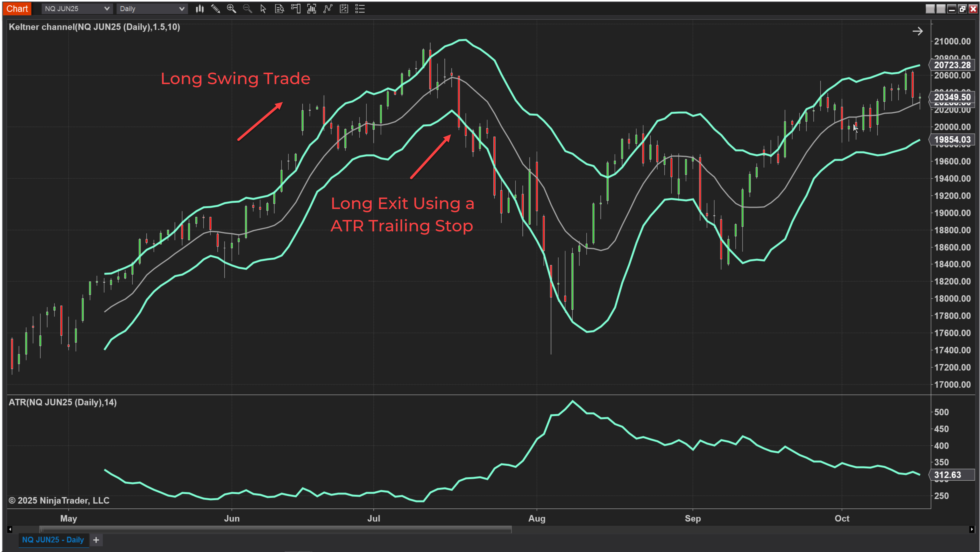
Task: Open the Data Series icon
Action: (312, 9)
